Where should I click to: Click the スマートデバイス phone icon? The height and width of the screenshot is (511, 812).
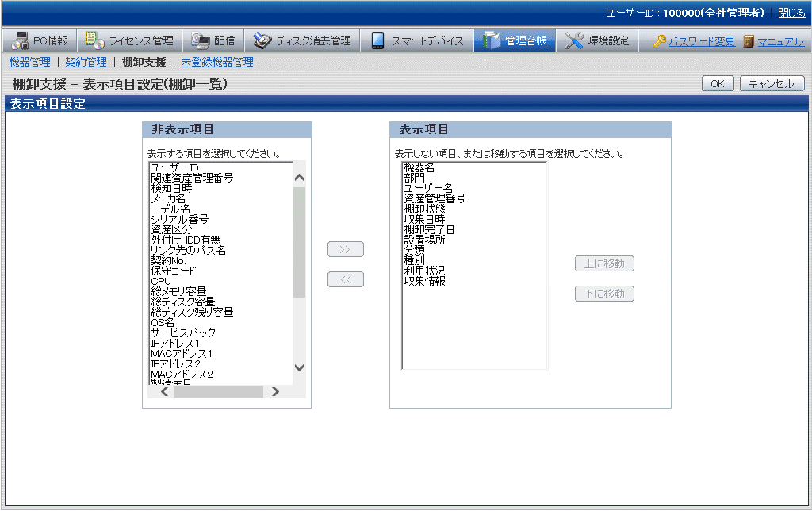(x=378, y=40)
